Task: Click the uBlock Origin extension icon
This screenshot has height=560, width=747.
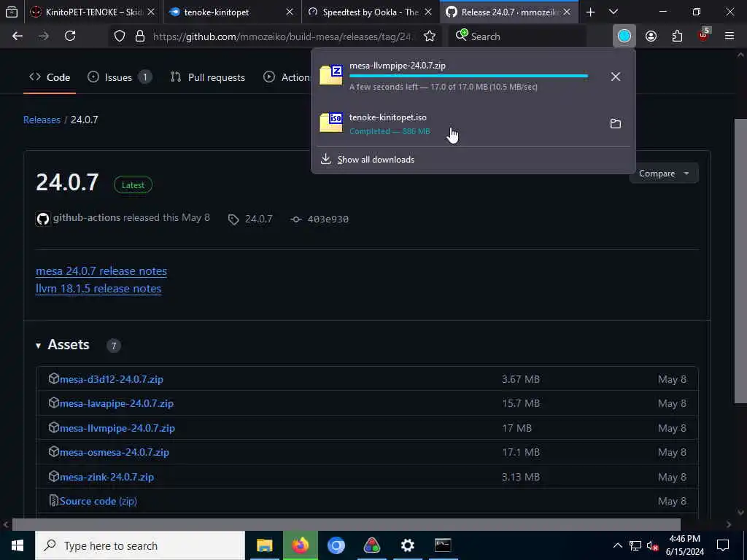Action: [703, 36]
